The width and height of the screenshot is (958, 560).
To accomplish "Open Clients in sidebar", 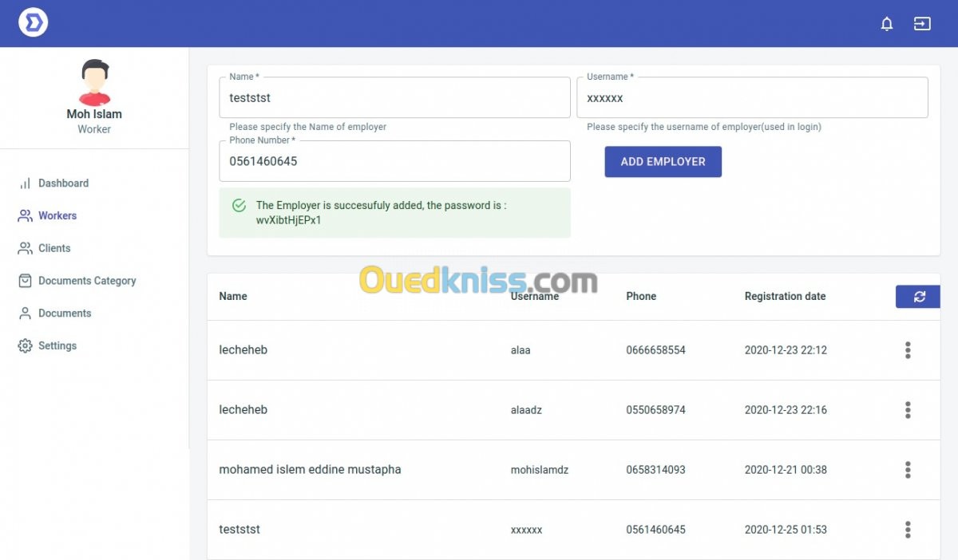I will 54,249.
